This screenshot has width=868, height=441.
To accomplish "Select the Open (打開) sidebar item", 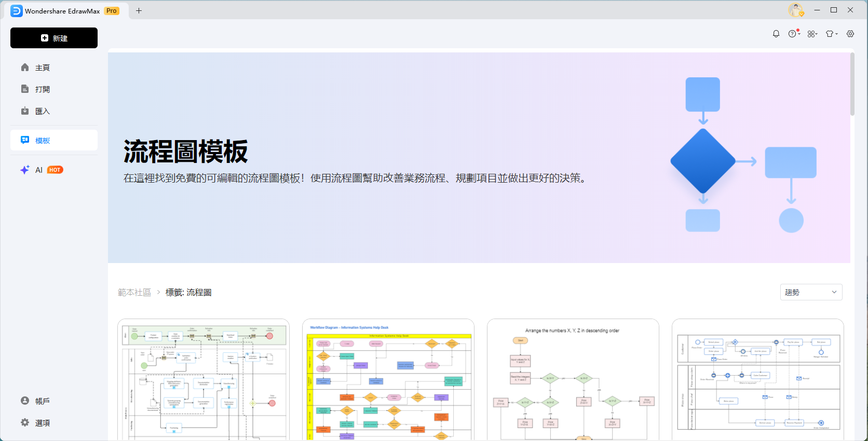I will point(54,89).
